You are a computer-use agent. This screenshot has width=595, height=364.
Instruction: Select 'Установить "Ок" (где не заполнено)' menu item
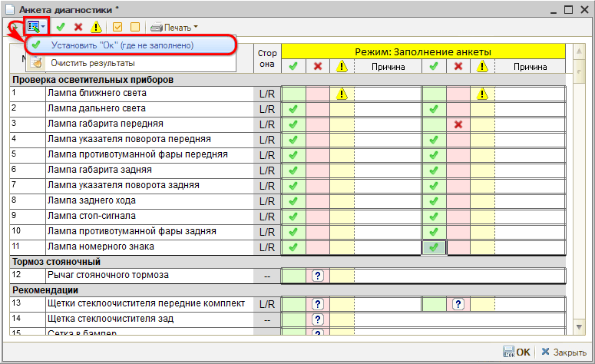point(121,45)
